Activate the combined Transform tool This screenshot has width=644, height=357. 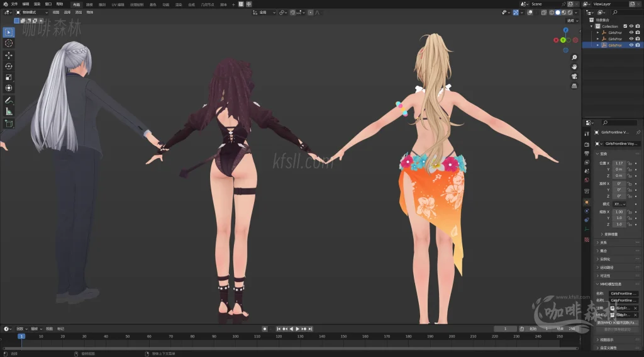click(9, 88)
